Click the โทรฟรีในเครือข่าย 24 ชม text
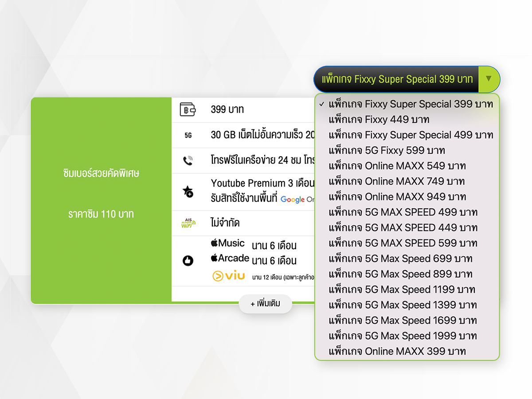Image resolution: width=532 pixels, height=399 pixels. [263, 160]
